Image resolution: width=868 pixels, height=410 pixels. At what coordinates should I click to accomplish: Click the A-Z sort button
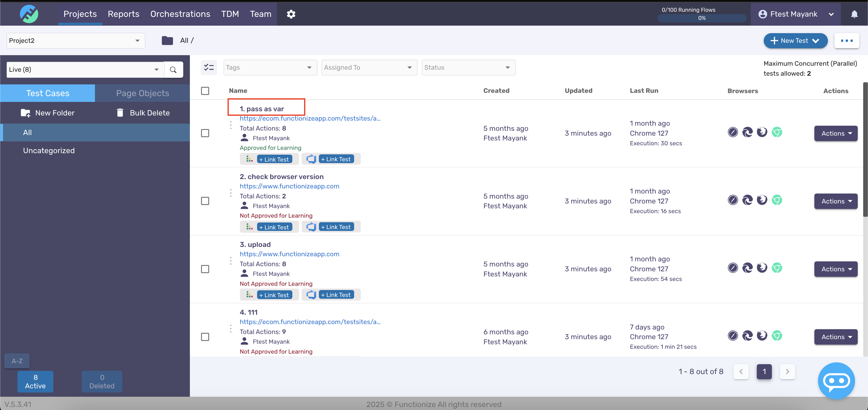tap(17, 361)
